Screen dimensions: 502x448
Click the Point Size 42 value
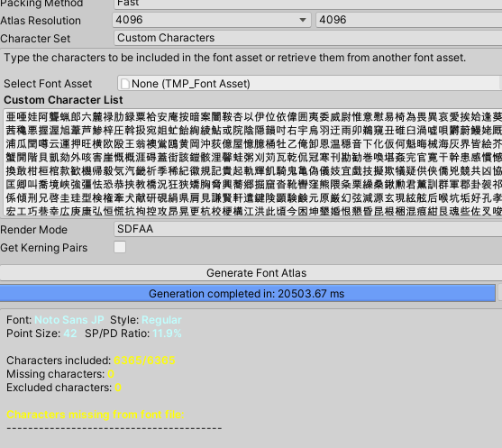click(70, 334)
